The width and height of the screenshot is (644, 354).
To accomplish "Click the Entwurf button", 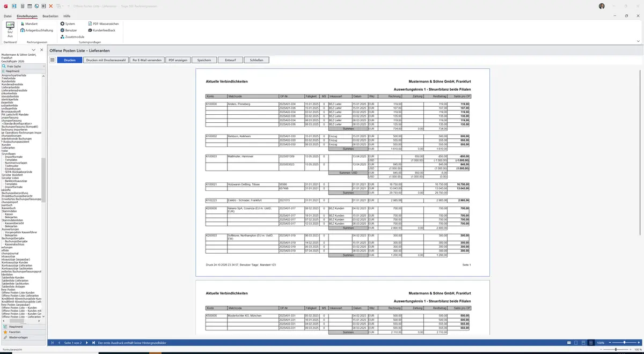I will [x=231, y=60].
